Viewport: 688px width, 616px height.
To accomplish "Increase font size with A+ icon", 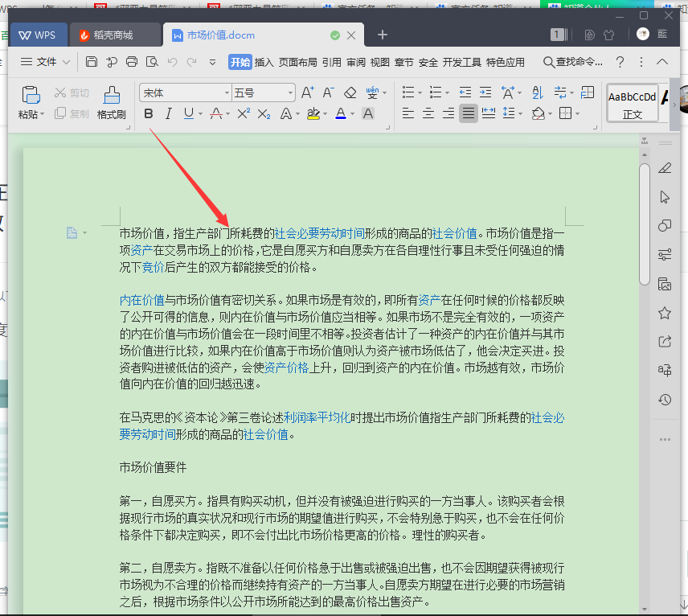I will pyautogui.click(x=307, y=92).
